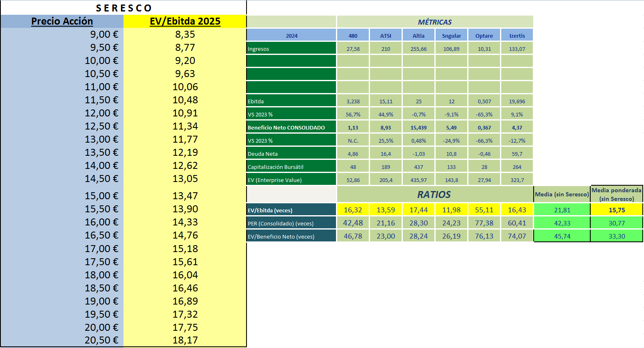This screenshot has height=348, width=644.
Task: Click the 59,7 net debt cell
Action: (x=517, y=154)
